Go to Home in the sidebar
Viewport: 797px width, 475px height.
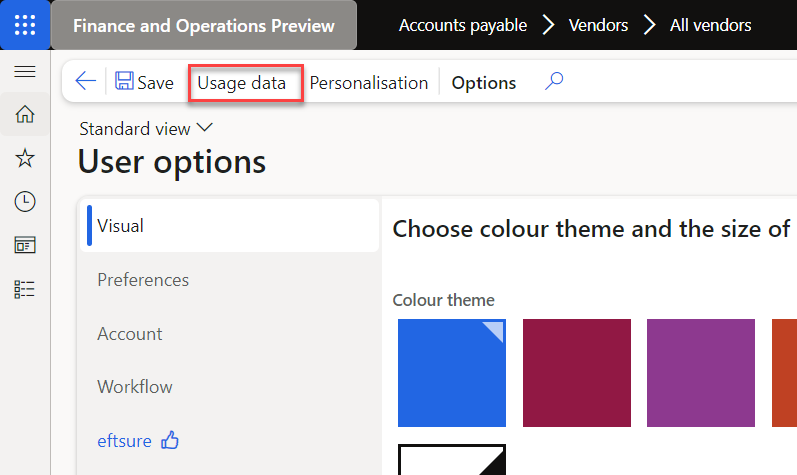(x=25, y=114)
